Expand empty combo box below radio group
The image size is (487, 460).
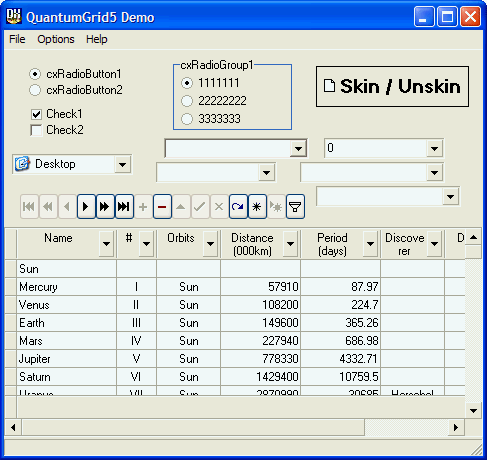point(298,148)
